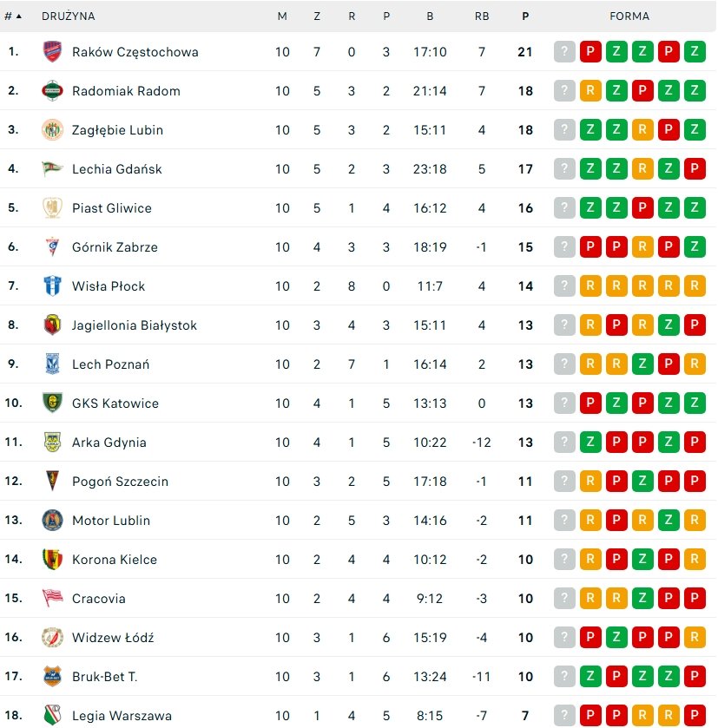
Task: Click the RB goal difference column header
Action: click(482, 16)
